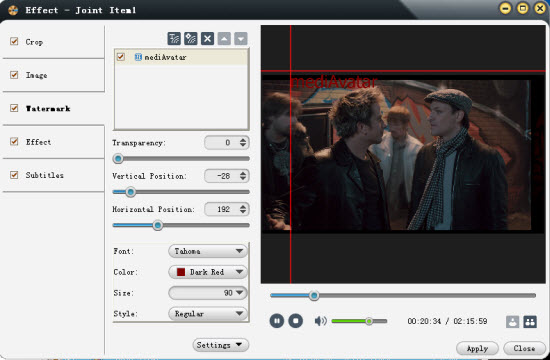Viewport: 550px width, 360px height.
Task: Click the Close button
Action: [x=524, y=348]
